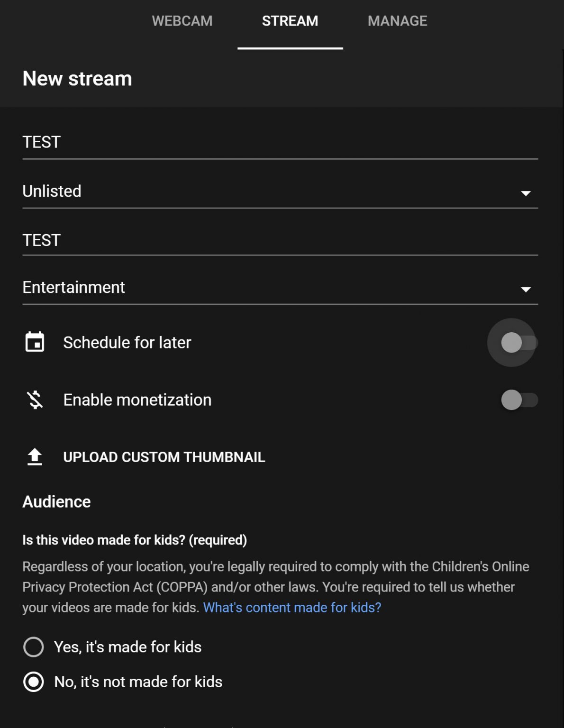Toggle the Schedule for later switch
This screenshot has height=728, width=564.
[519, 343]
